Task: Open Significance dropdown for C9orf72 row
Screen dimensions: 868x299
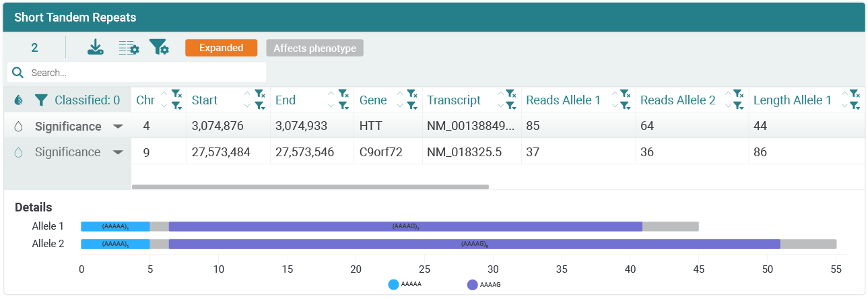Action: tap(118, 152)
